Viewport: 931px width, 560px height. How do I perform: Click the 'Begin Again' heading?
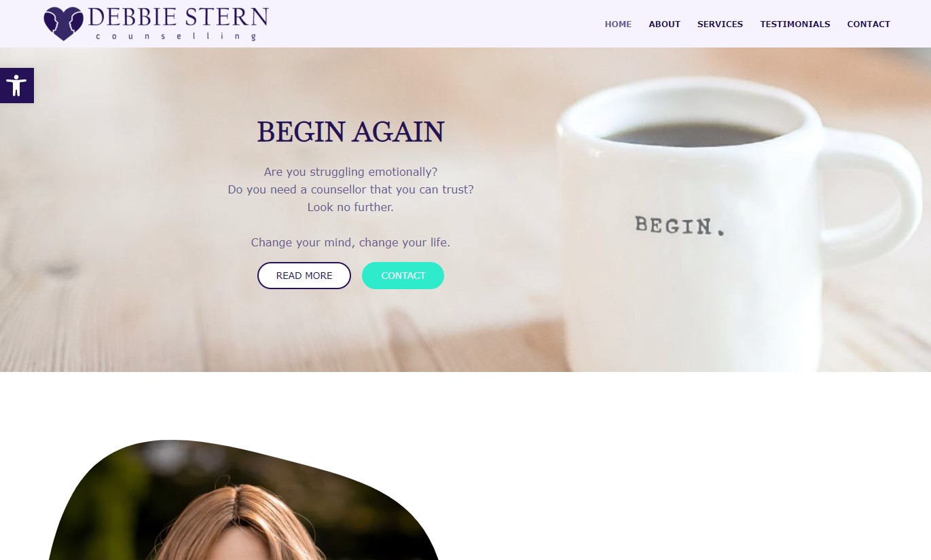coord(350,132)
